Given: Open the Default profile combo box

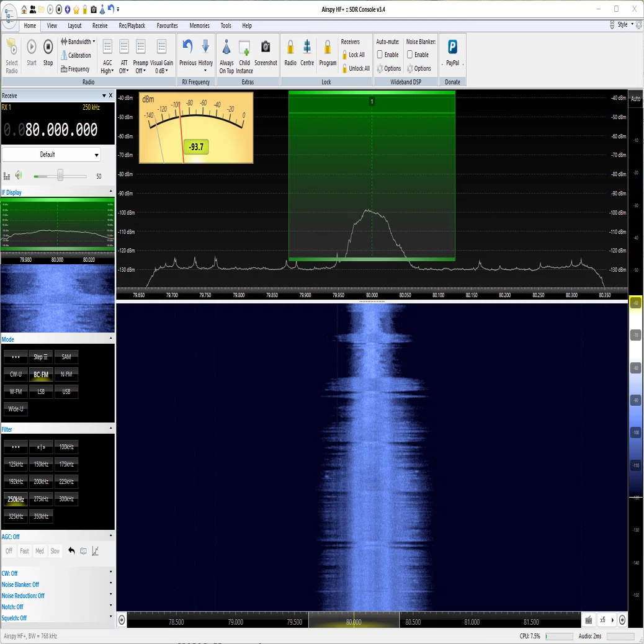Looking at the screenshot, I should click(x=51, y=154).
